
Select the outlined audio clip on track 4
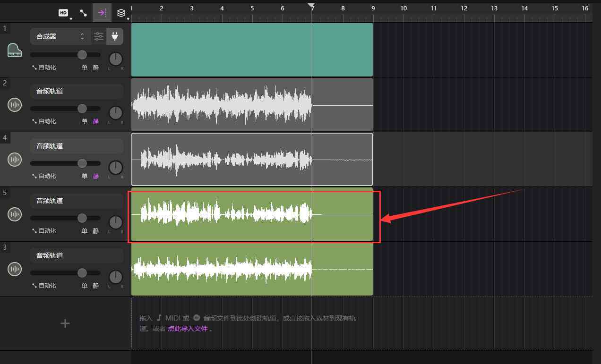(252, 159)
